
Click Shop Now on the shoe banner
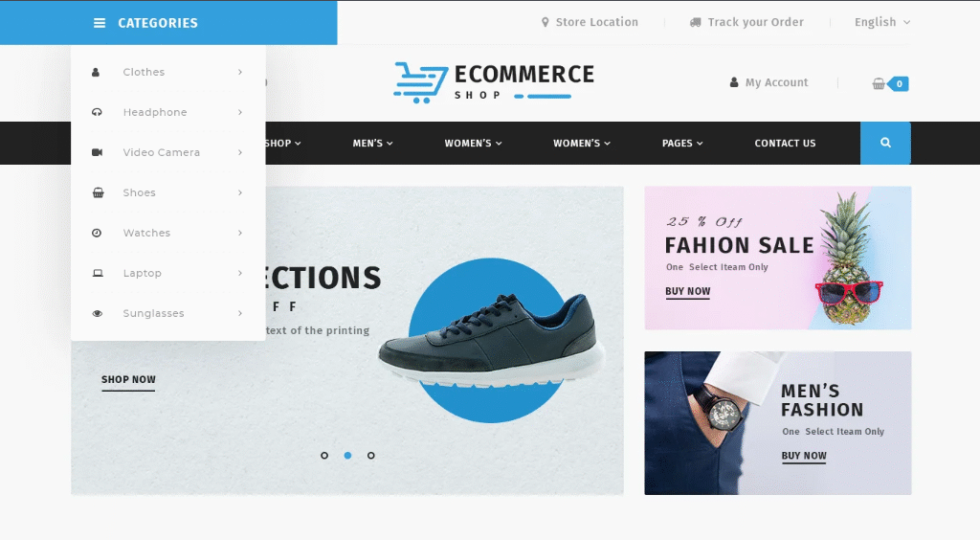pos(129,380)
